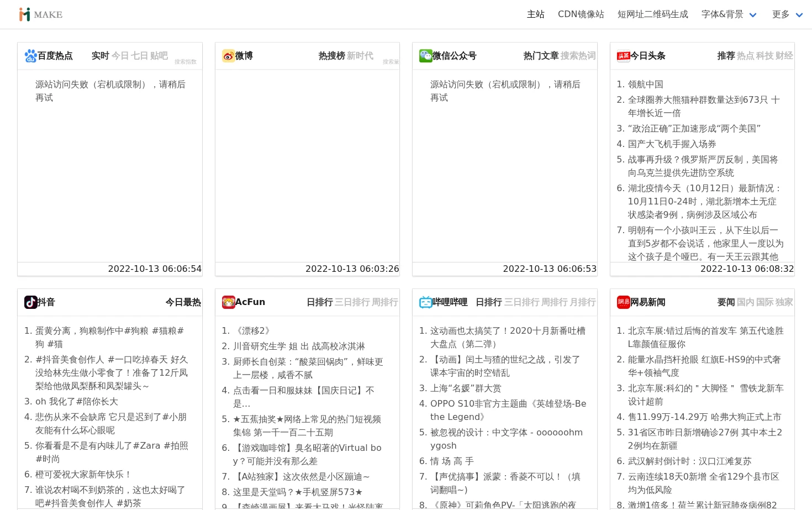The height and width of the screenshot is (510, 812).
Task: Click Toutiao card timestamp 2022-10-13 06:08:32
Action: pyautogui.click(x=747, y=269)
